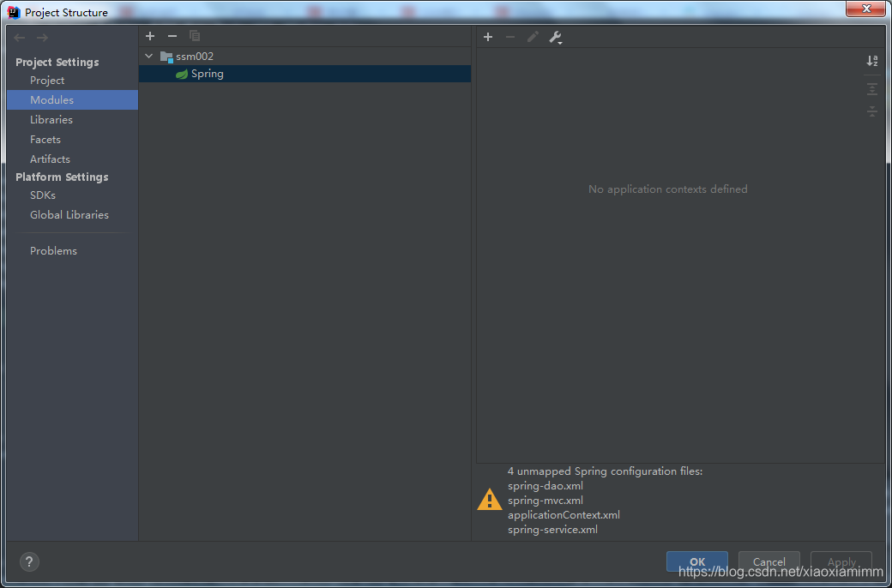Open the SDKs platform settings
Image resolution: width=892 pixels, height=588 pixels.
(x=43, y=195)
